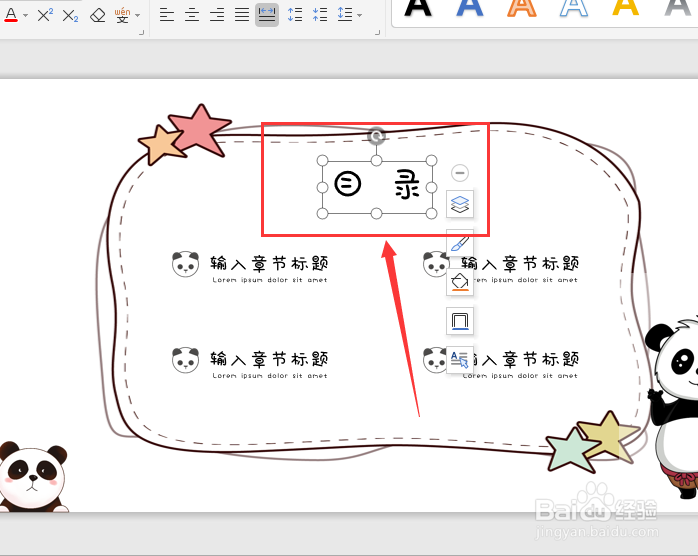This screenshot has height=556, width=698.
Task: Click the bottom-left panda head bullet
Action: point(186,360)
